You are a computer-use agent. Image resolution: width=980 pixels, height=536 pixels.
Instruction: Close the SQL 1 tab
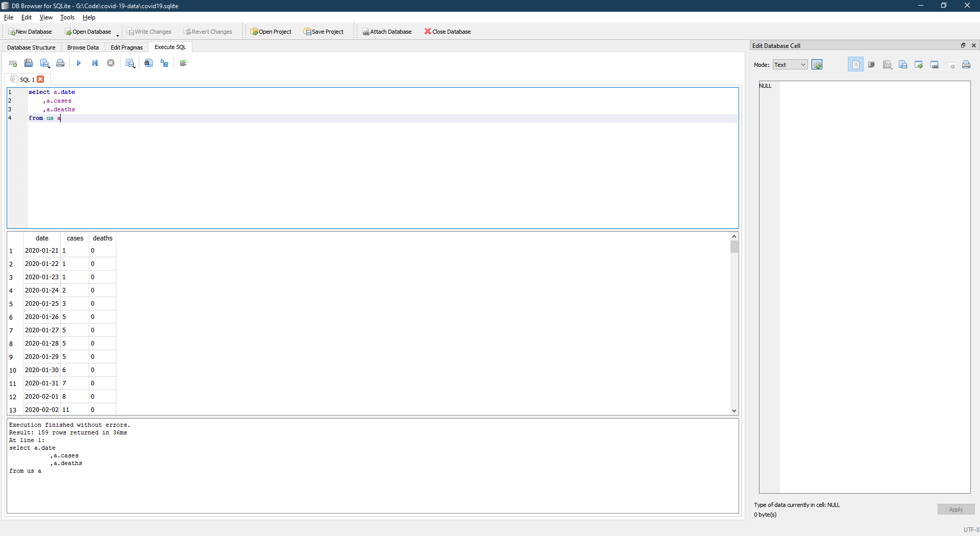click(41, 79)
